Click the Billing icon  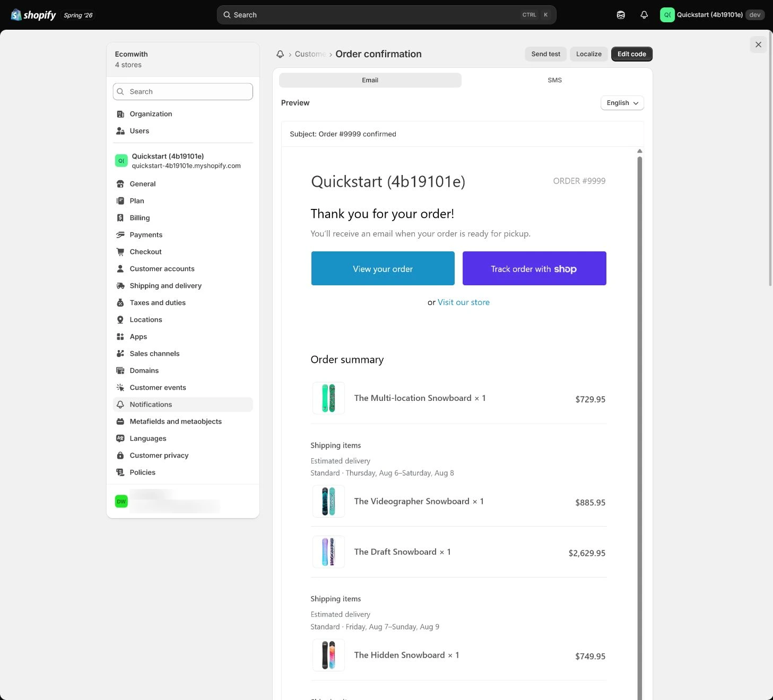[x=120, y=218]
